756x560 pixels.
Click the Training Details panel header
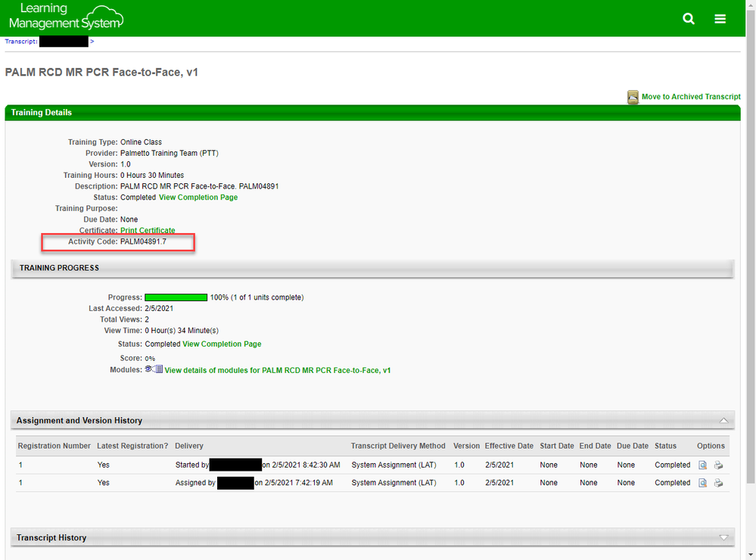click(x=372, y=113)
